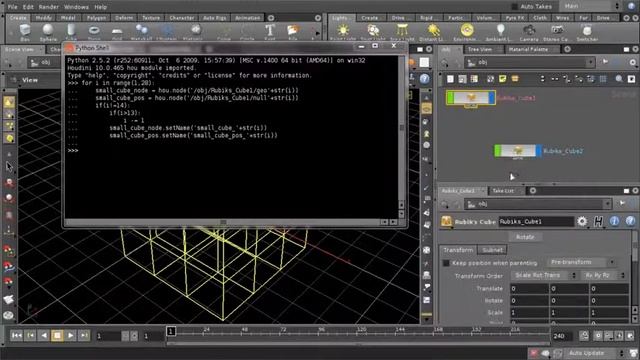Toggle display flag on Rubiks_Cube2 node

click(539, 151)
